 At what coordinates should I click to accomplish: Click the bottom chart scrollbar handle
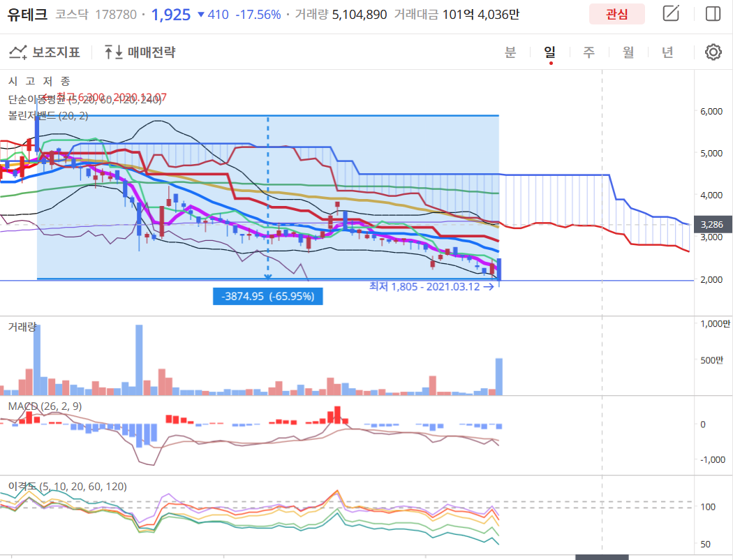(x=602, y=557)
